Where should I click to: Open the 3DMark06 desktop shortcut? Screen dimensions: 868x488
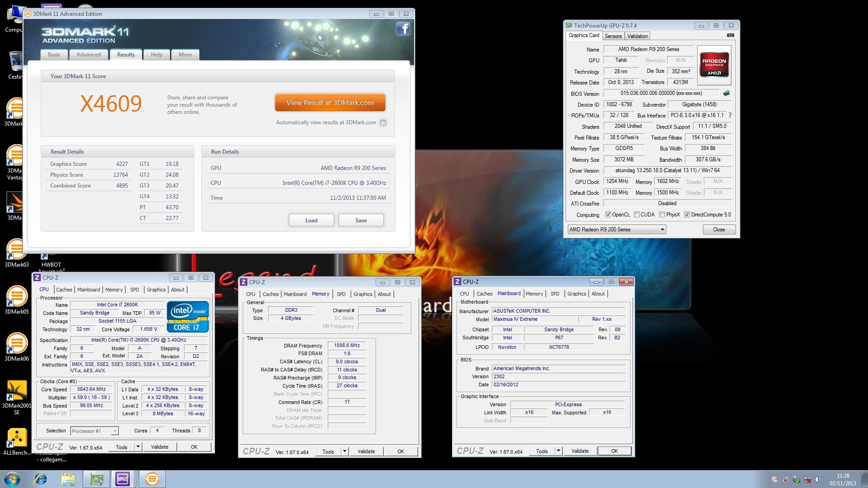pos(17,343)
